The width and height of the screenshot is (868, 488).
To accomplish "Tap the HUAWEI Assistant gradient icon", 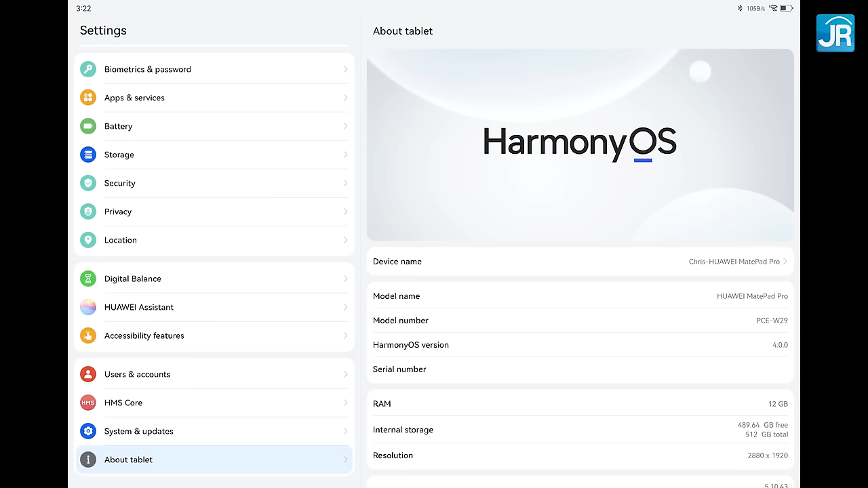I will [88, 307].
